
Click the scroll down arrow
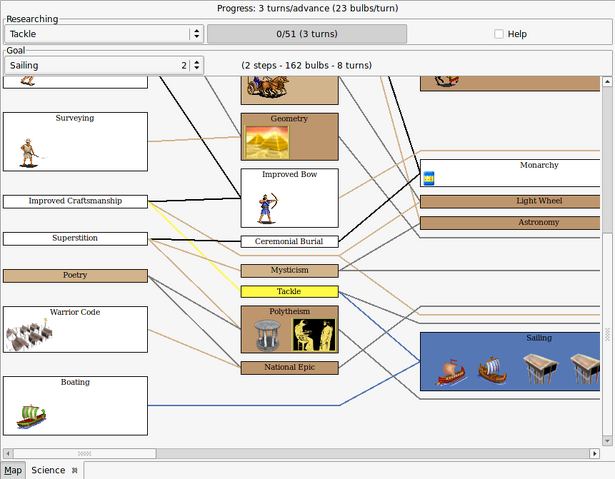(607, 441)
